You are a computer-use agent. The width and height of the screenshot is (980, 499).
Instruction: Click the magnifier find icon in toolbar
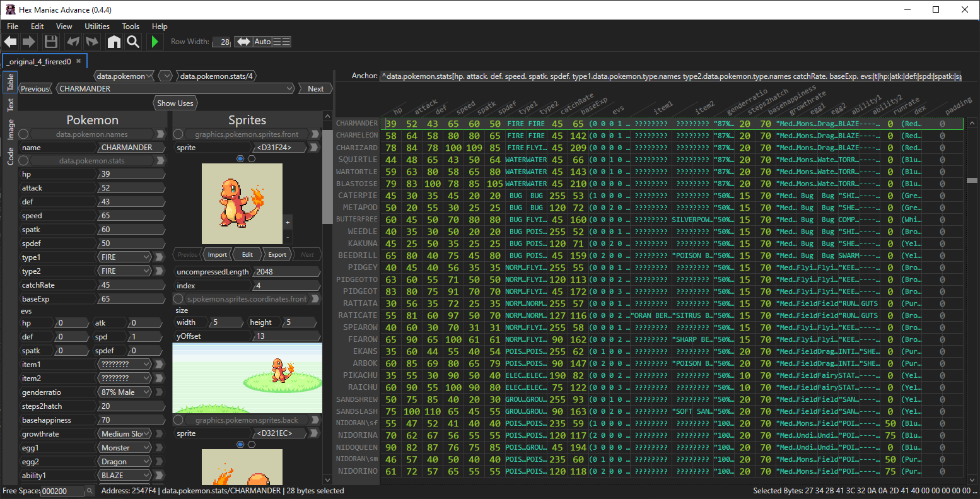[x=133, y=42]
